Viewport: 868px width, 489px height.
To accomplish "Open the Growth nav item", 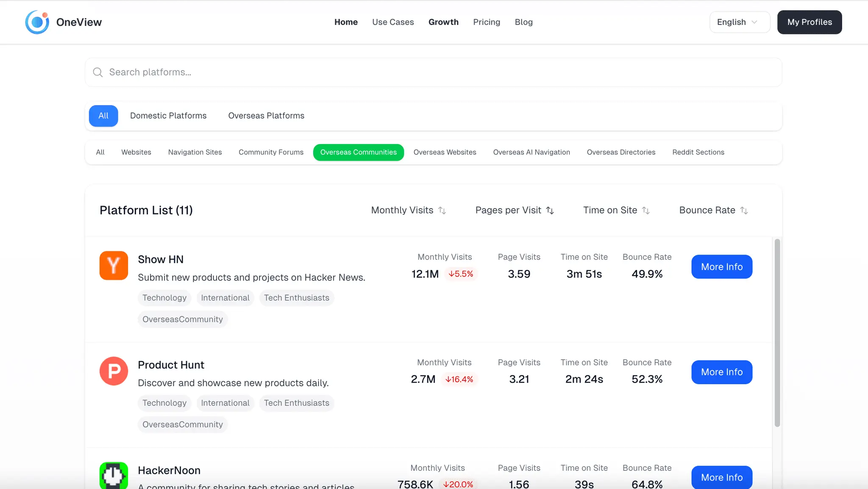I will (x=443, y=22).
